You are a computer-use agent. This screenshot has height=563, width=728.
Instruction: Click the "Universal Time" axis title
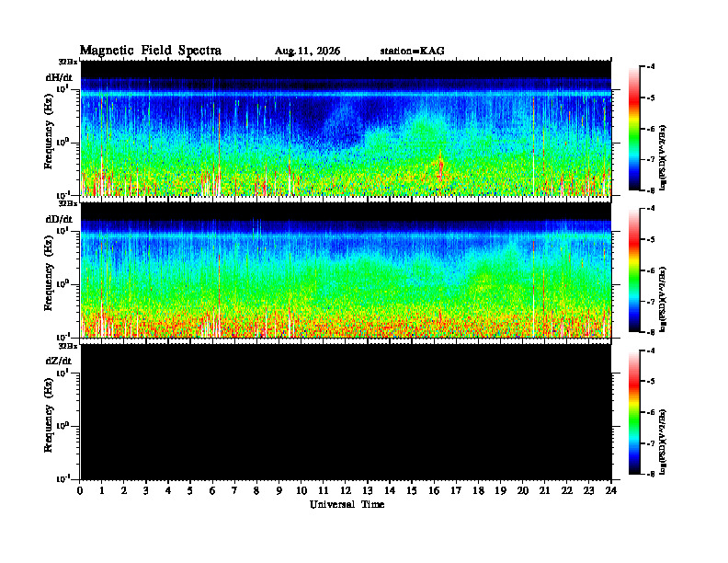pos(347,504)
